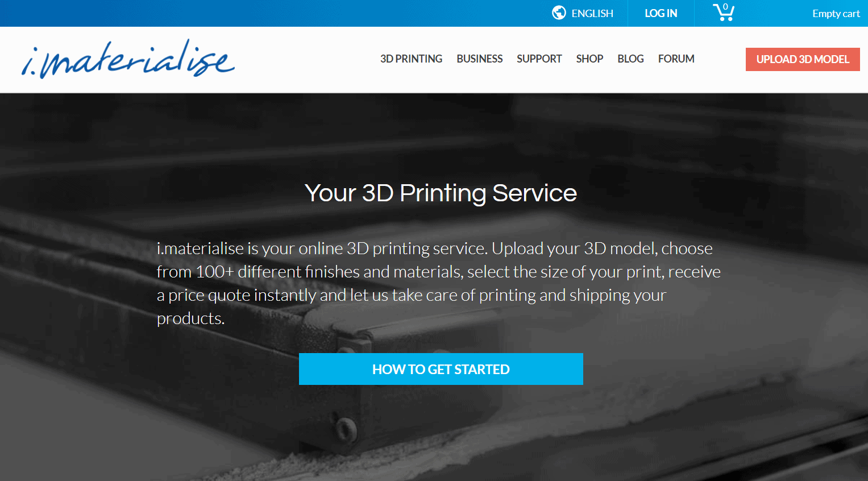Open the ENGLISH language selector
The width and height of the screenshot is (868, 481).
[x=592, y=13]
